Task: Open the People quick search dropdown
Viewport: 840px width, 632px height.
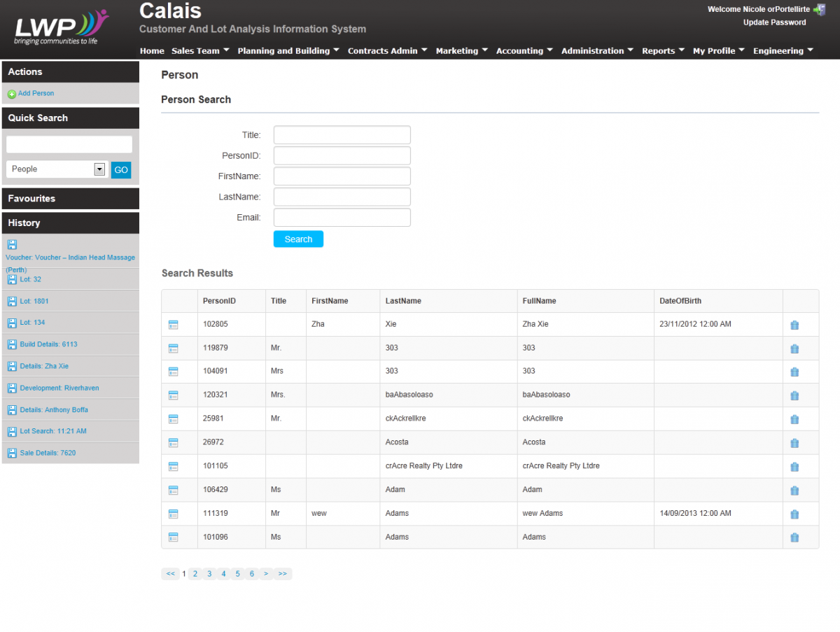Action: [99, 169]
